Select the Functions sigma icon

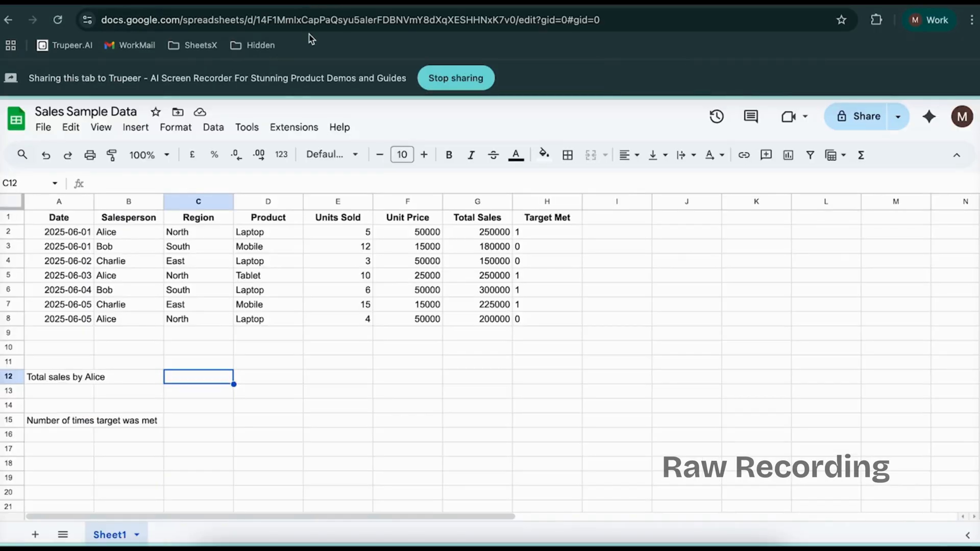point(861,155)
